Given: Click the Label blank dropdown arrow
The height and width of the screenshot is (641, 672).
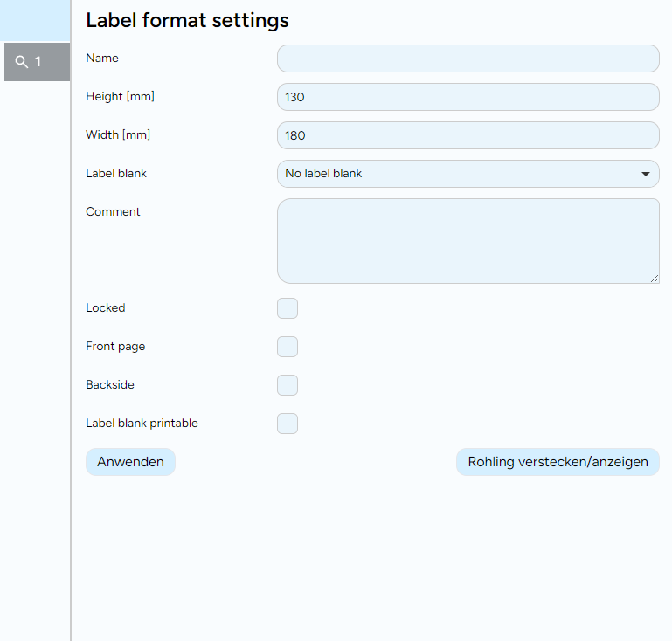Looking at the screenshot, I should [x=646, y=174].
